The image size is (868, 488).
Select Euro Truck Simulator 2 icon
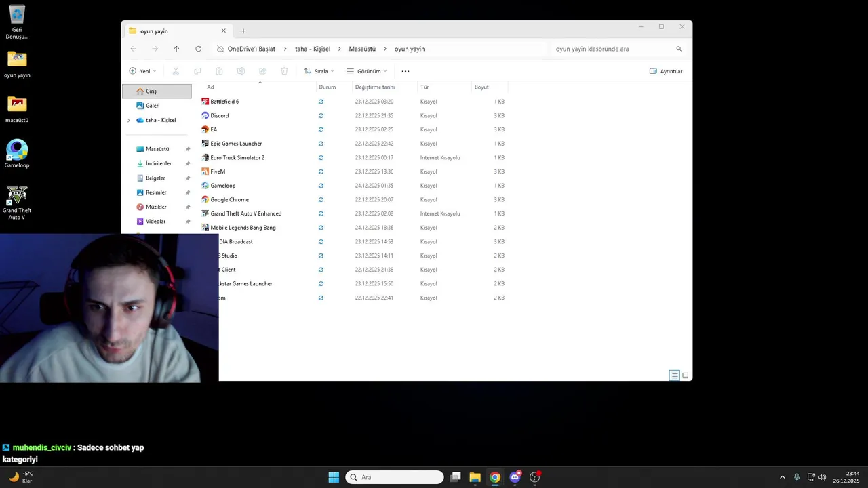[x=205, y=157]
